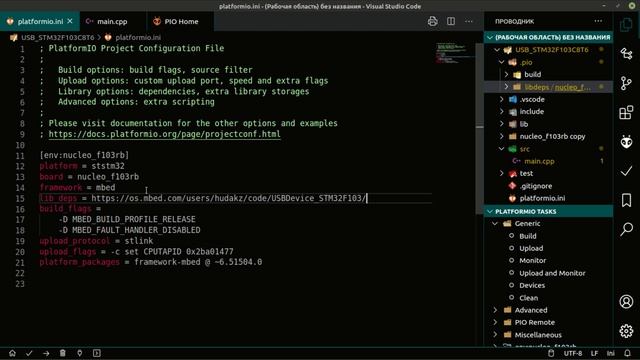Viewport: 640px width, 360px height.
Task: Click the PlatformIO Clean trash icon in status bar
Action: 62,353
